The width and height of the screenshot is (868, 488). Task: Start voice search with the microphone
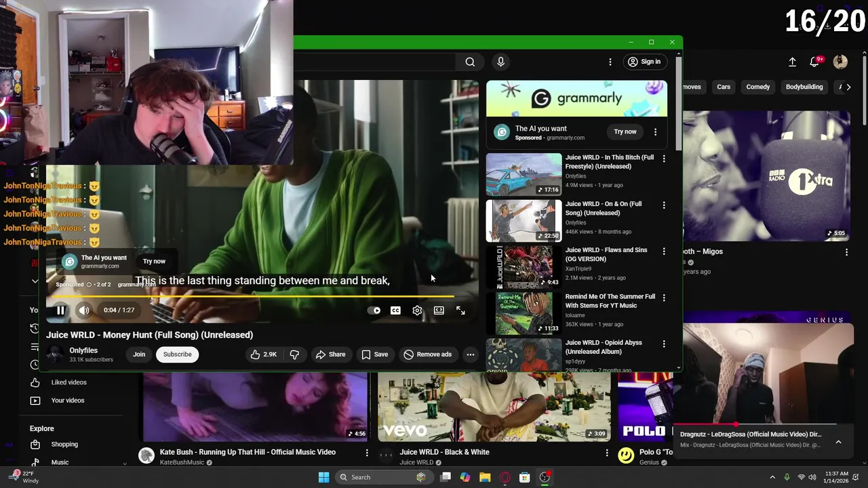pos(500,62)
